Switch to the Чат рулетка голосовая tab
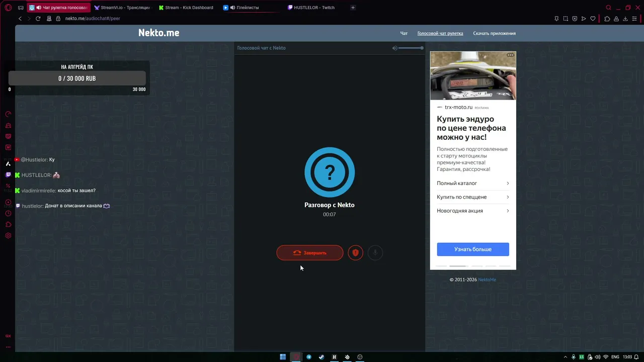 point(58,8)
